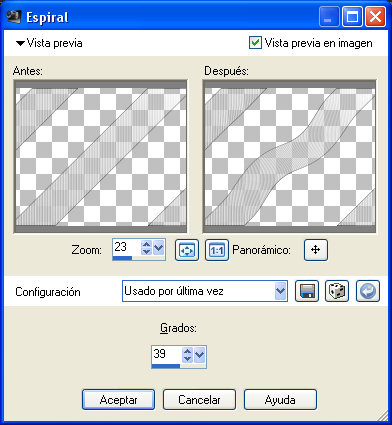Click the Espiral title bar app icon

pyautogui.click(x=14, y=17)
